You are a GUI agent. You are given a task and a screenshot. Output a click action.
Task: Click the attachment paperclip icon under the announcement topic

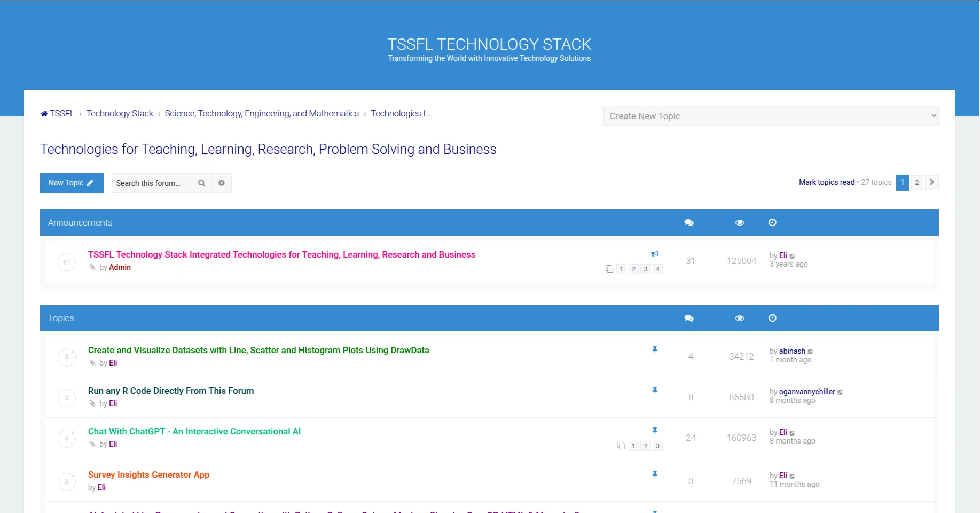[x=92, y=267]
